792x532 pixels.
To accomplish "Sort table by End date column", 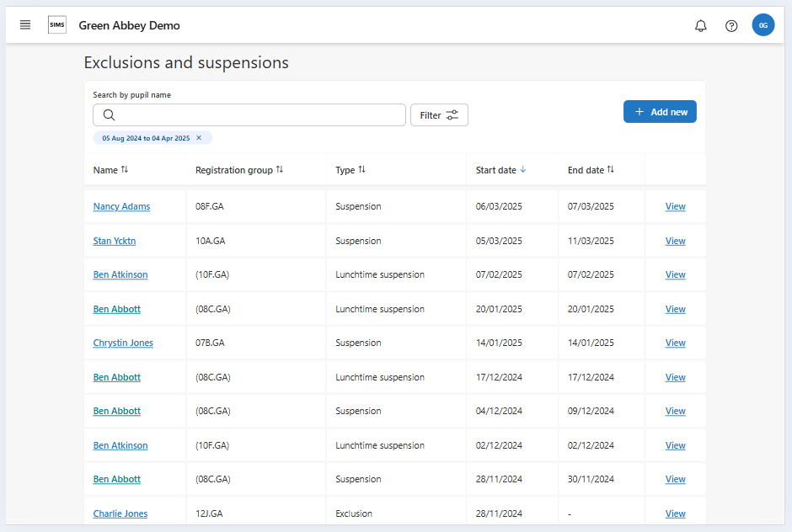I will (591, 170).
